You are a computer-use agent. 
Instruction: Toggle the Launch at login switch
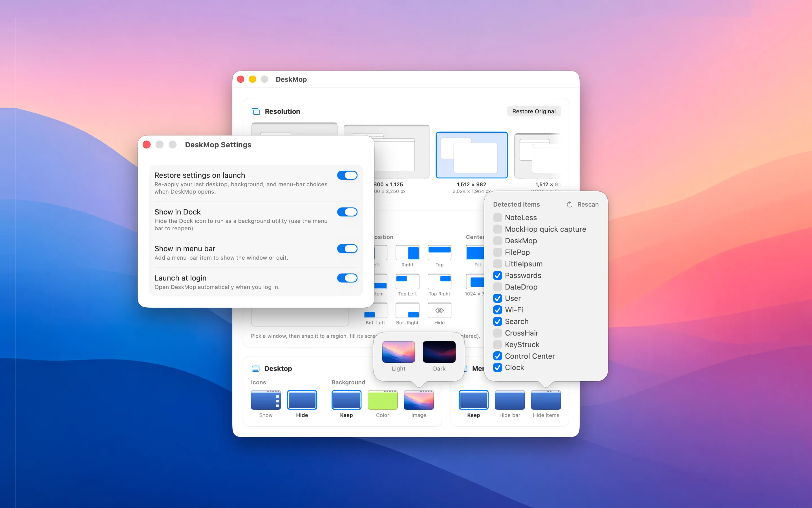347,278
